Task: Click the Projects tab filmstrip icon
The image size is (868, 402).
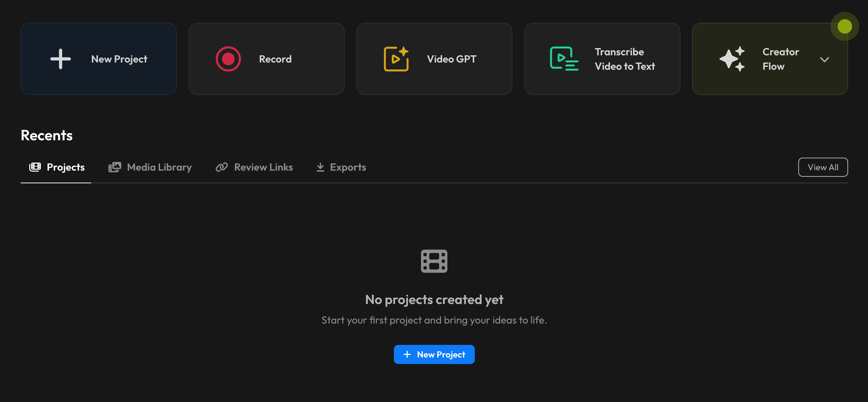Action: [35, 167]
